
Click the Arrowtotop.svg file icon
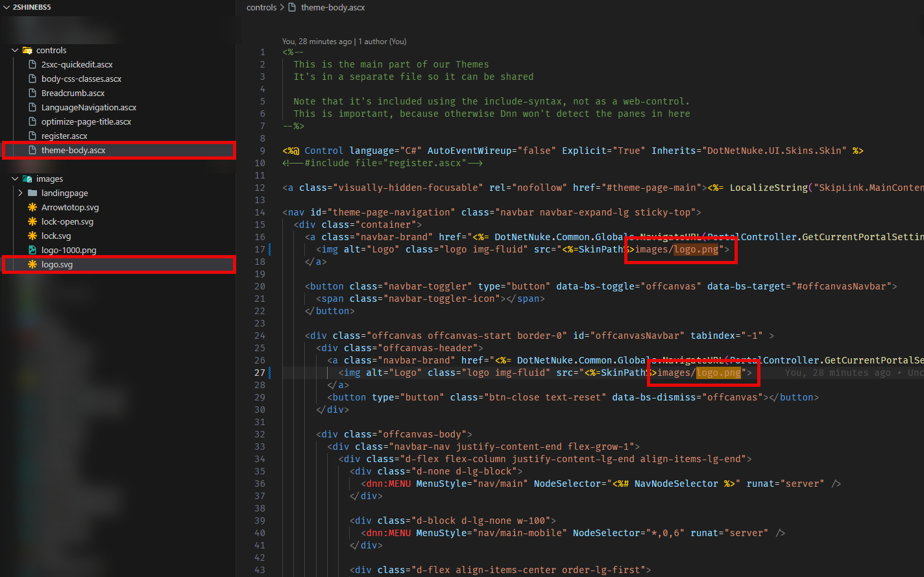point(32,208)
